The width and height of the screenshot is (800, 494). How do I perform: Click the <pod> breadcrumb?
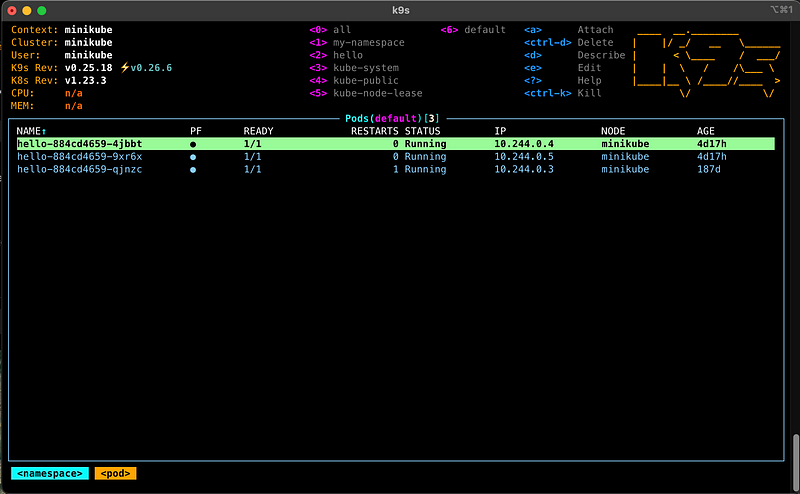point(115,474)
